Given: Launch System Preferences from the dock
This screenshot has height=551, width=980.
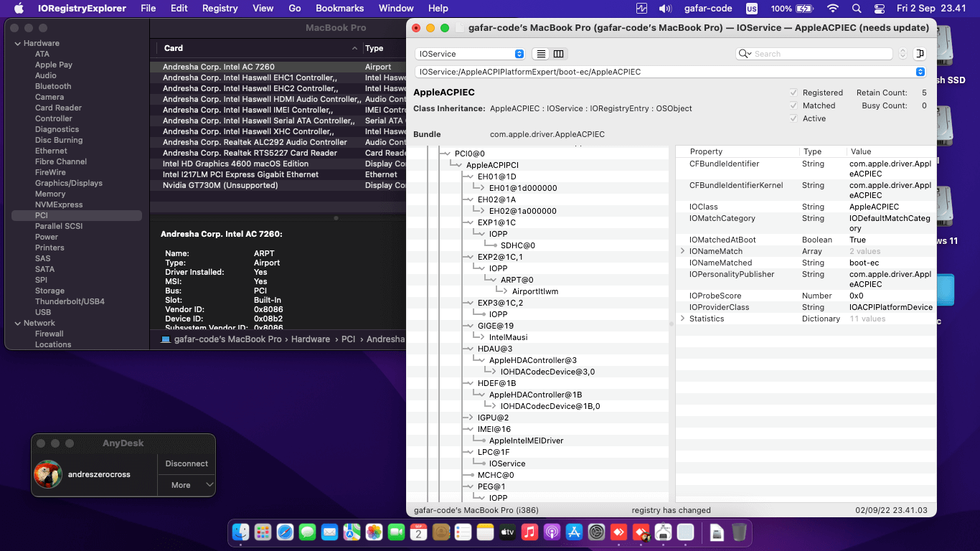Looking at the screenshot, I should pyautogui.click(x=597, y=532).
